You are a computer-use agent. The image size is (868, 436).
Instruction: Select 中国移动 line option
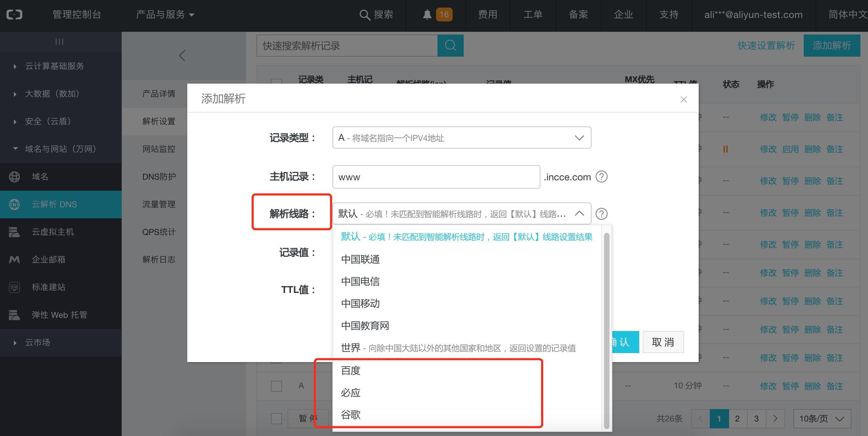point(466,304)
